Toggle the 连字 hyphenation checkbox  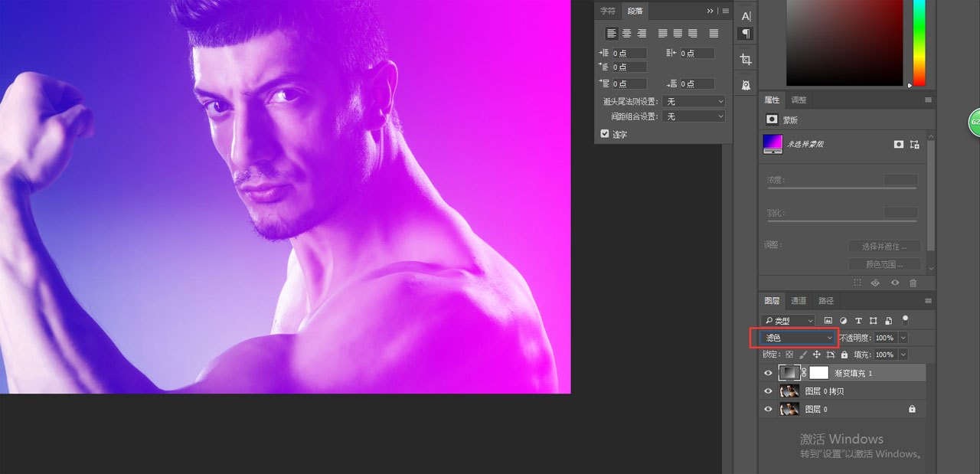[605, 133]
